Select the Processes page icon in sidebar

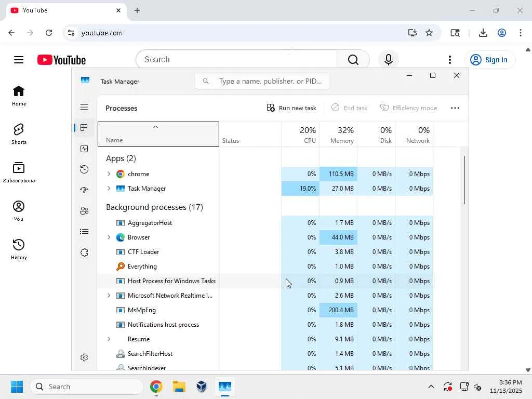pyautogui.click(x=84, y=128)
